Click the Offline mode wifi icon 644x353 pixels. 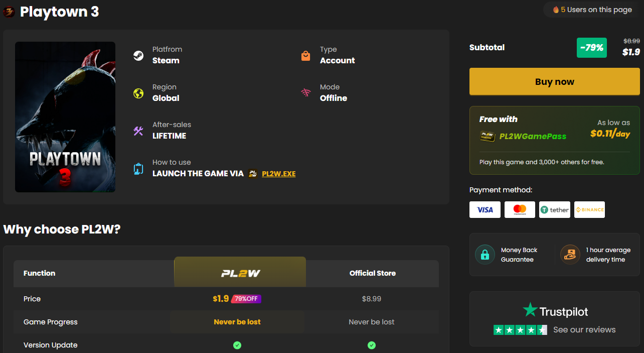pos(305,93)
